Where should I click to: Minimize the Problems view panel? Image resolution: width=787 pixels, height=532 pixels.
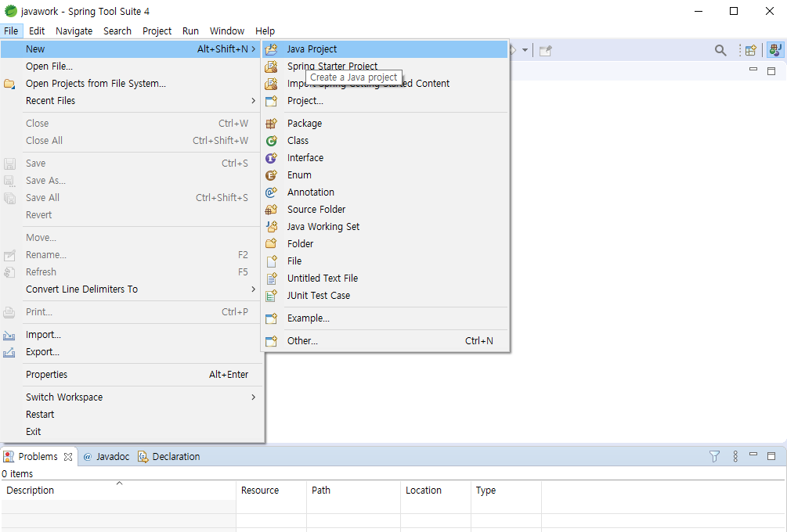point(753,455)
